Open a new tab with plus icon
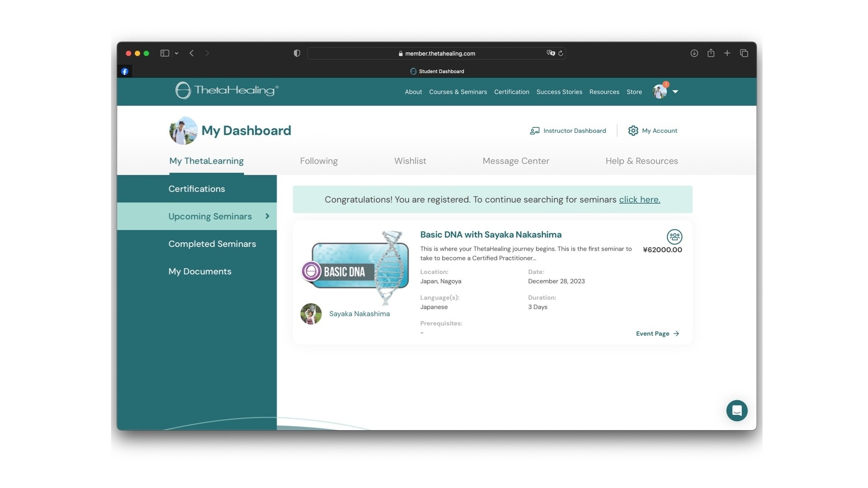 pyautogui.click(x=727, y=53)
